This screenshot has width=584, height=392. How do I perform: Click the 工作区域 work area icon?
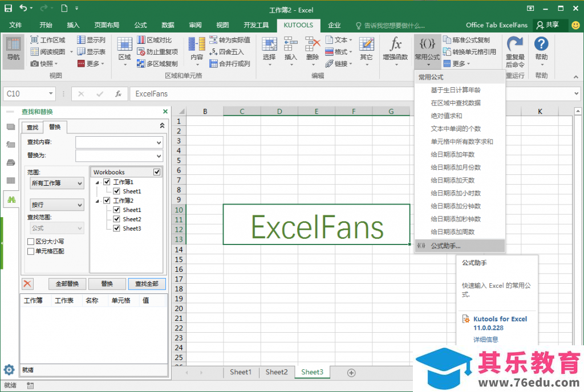(x=34, y=40)
